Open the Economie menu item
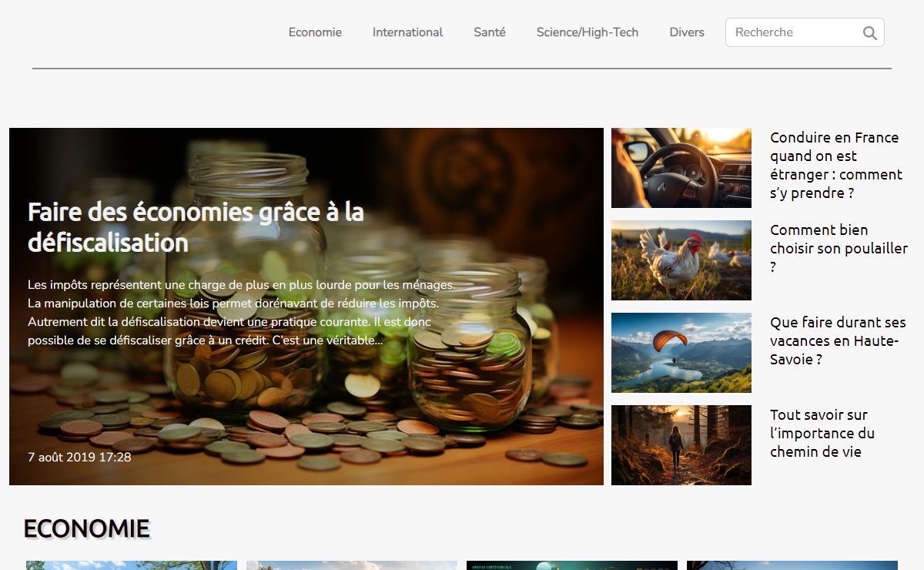924x570 pixels. pos(315,32)
